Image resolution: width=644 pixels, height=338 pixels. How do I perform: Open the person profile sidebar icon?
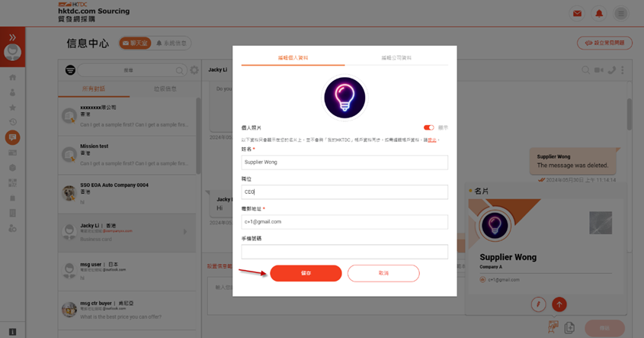12,92
